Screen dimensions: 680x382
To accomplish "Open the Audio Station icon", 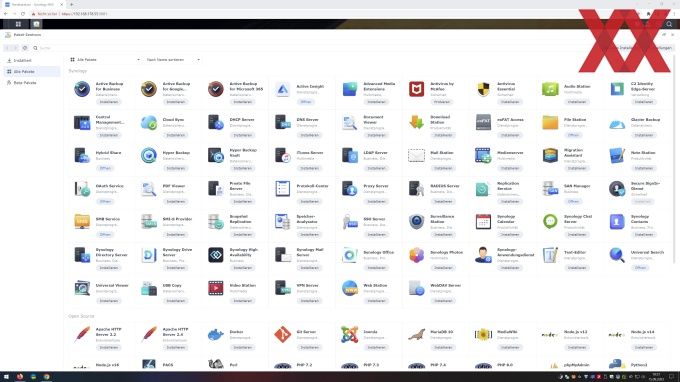I will point(550,89).
